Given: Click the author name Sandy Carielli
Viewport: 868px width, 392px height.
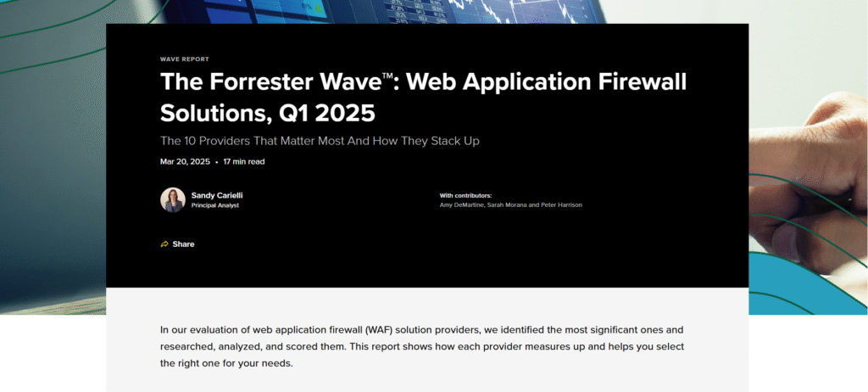Looking at the screenshot, I should click(217, 195).
